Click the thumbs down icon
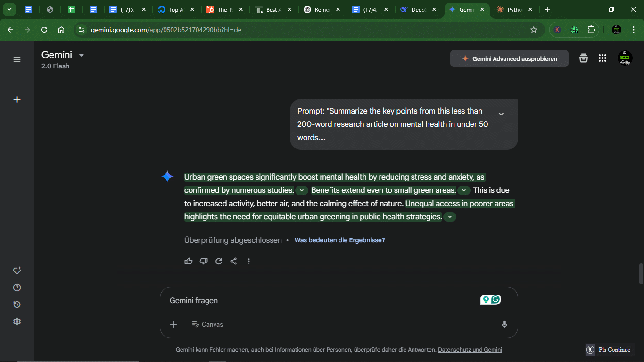644x362 pixels. click(204, 261)
